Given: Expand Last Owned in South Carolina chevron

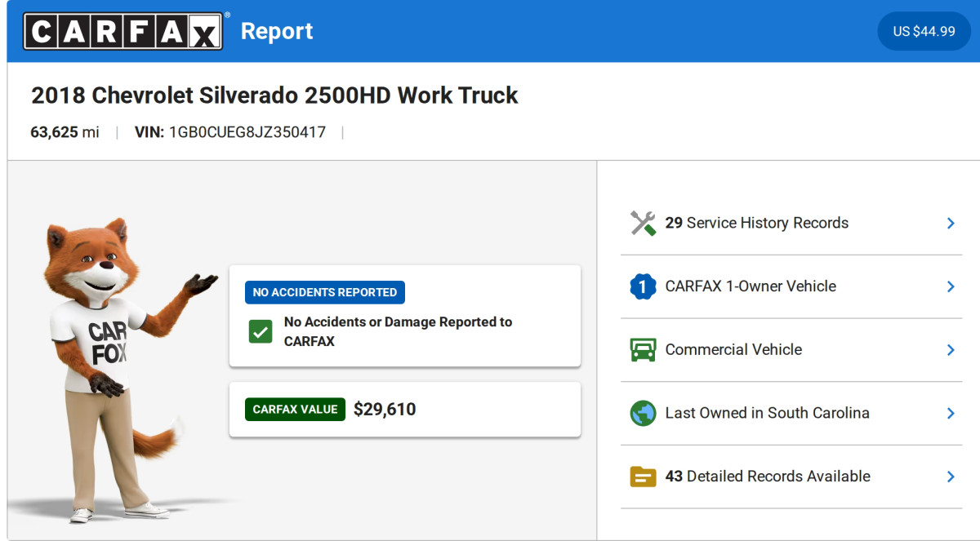Looking at the screenshot, I should [x=951, y=413].
